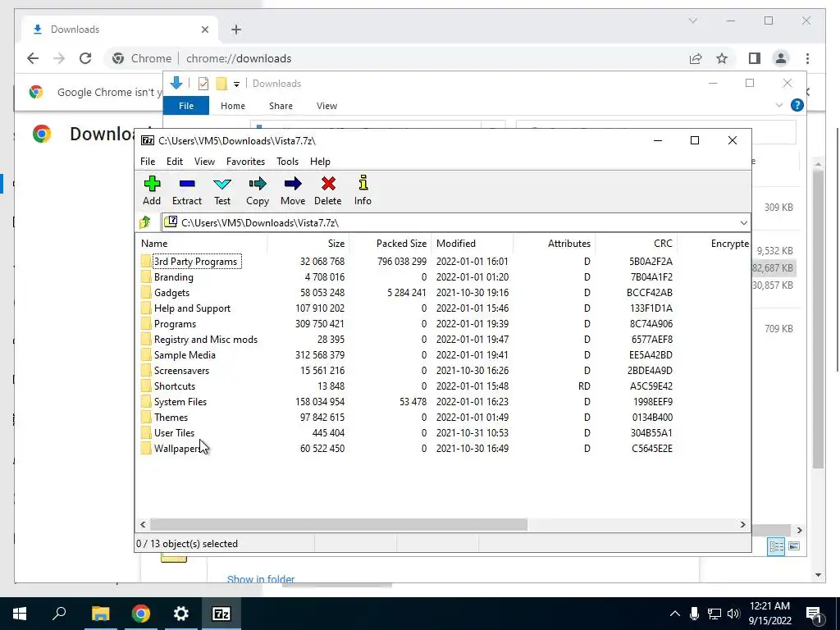Open the Edit menu in 7-Zip
The height and width of the screenshot is (630, 840).
(175, 162)
